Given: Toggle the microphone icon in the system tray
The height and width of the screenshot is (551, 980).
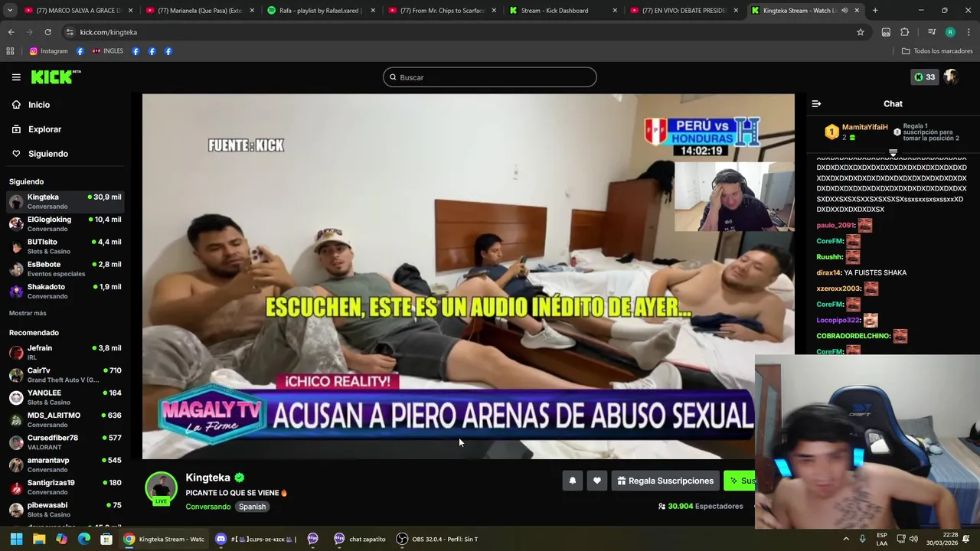Looking at the screenshot, I should pos(862,539).
